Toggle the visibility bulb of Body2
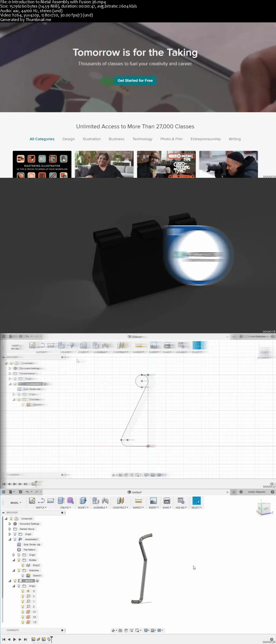The width and height of the screenshot is (276, 644). pos(23,565)
